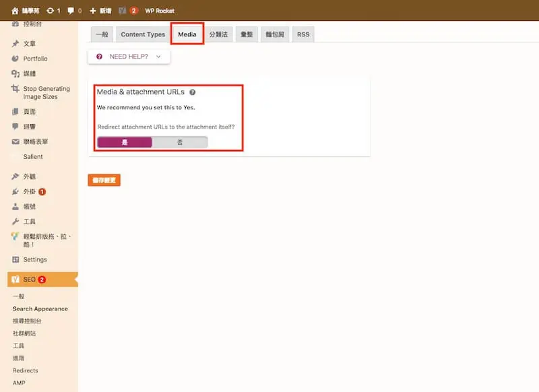Select the Media tab
This screenshot has width=539, height=392.
pyautogui.click(x=187, y=35)
